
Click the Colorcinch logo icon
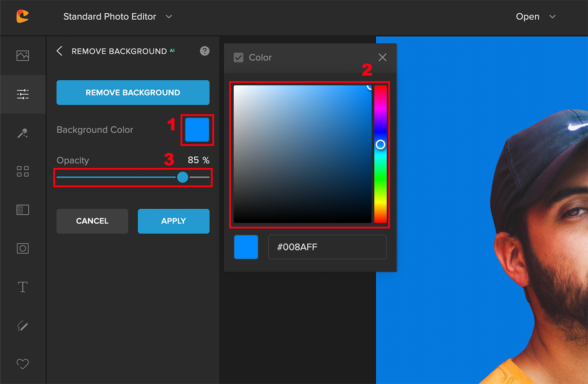(x=22, y=17)
